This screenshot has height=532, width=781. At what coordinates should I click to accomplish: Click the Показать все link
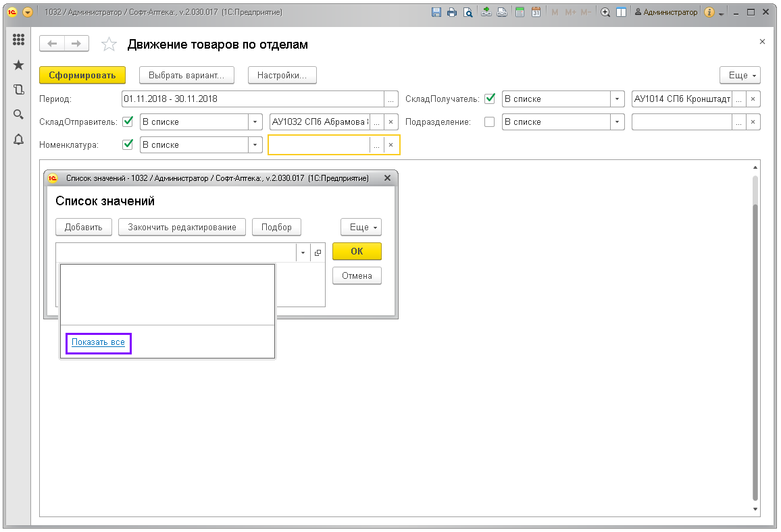click(x=98, y=342)
